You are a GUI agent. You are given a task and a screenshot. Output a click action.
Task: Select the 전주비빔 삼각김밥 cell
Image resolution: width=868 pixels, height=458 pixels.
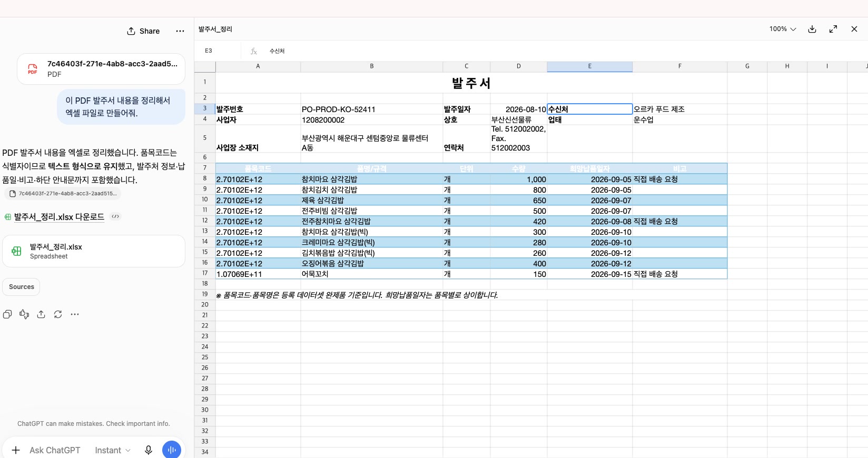pyautogui.click(x=372, y=211)
